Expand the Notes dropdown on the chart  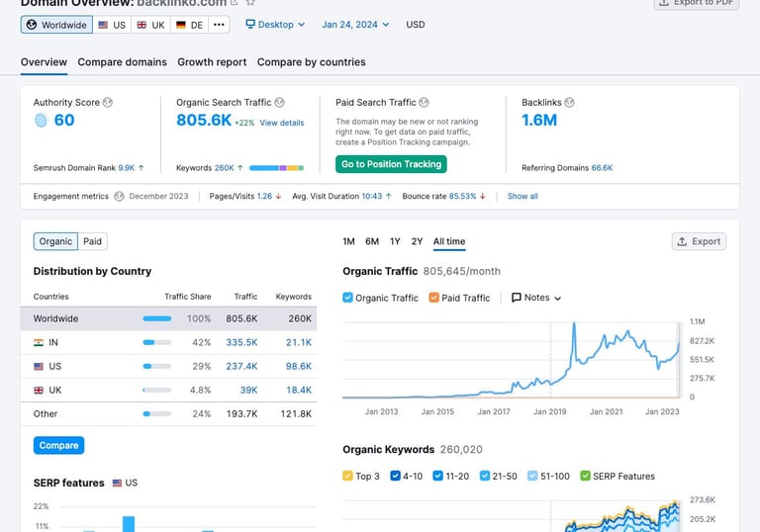pyautogui.click(x=536, y=298)
